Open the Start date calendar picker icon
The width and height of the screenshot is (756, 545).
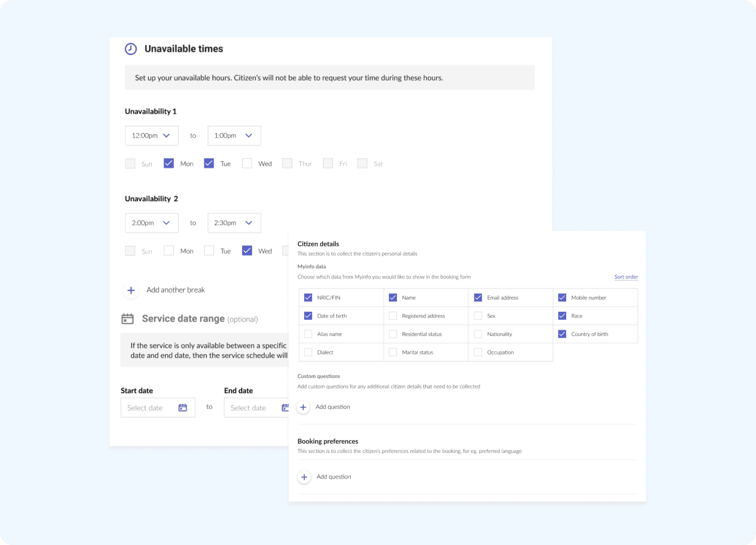(x=183, y=408)
